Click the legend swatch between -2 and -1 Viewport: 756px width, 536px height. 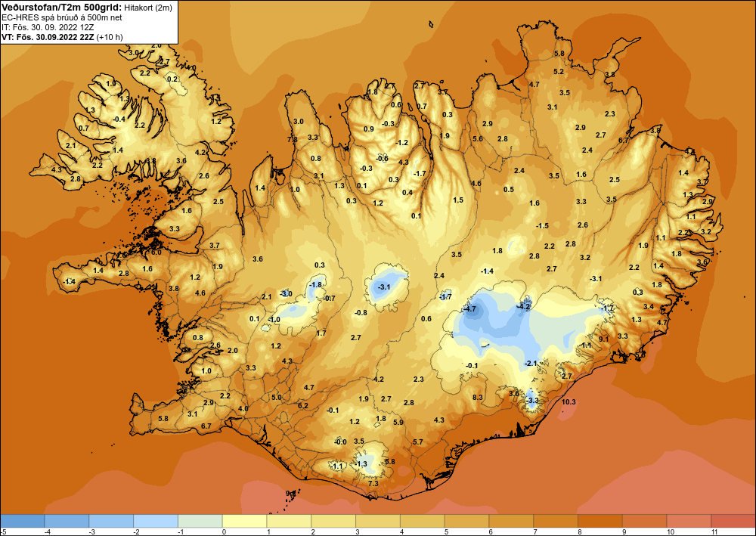156,521
